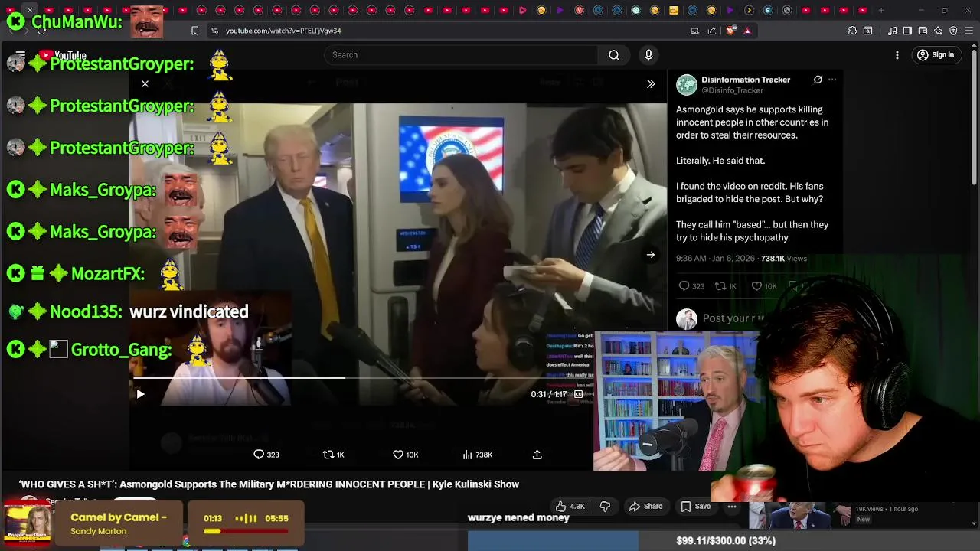
Task: Click the Disinformation Tracker display name
Action: tap(746, 80)
